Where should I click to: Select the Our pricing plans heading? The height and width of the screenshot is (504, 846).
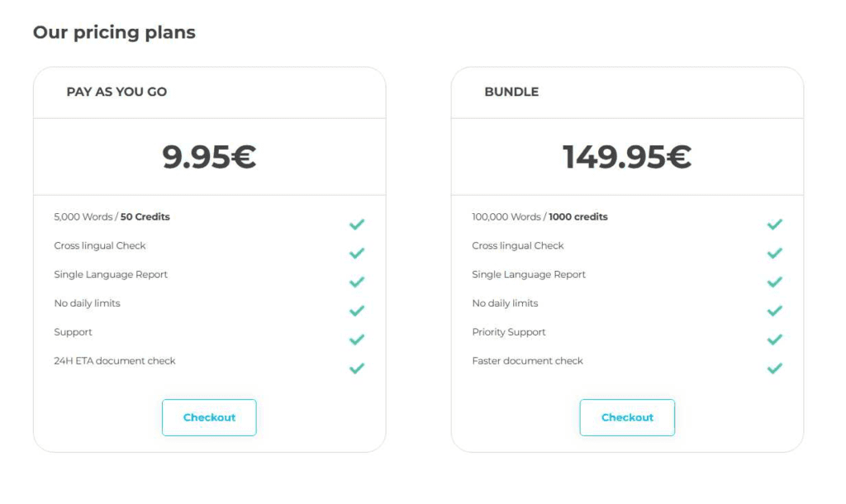[114, 32]
